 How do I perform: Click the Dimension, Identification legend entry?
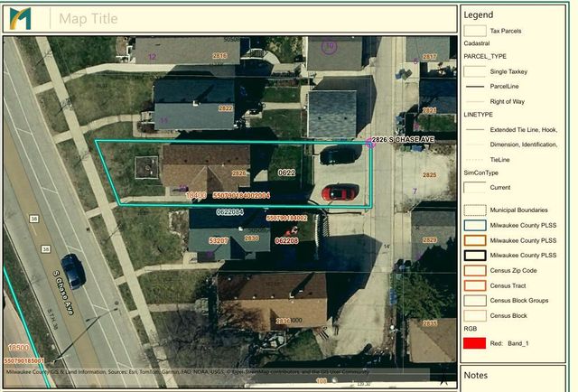(524, 145)
